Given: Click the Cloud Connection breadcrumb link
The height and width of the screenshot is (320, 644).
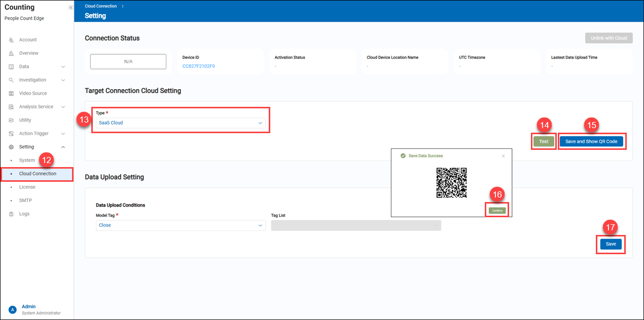Looking at the screenshot, I should click(100, 6).
